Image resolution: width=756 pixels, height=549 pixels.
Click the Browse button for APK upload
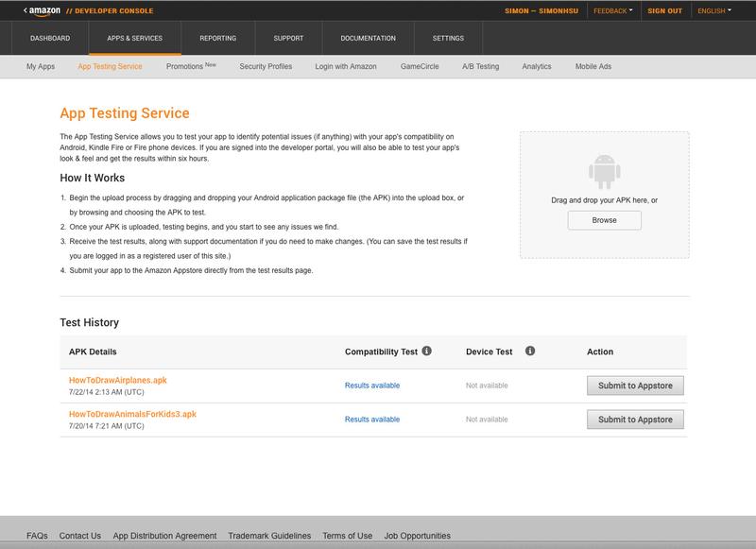pyautogui.click(x=604, y=220)
